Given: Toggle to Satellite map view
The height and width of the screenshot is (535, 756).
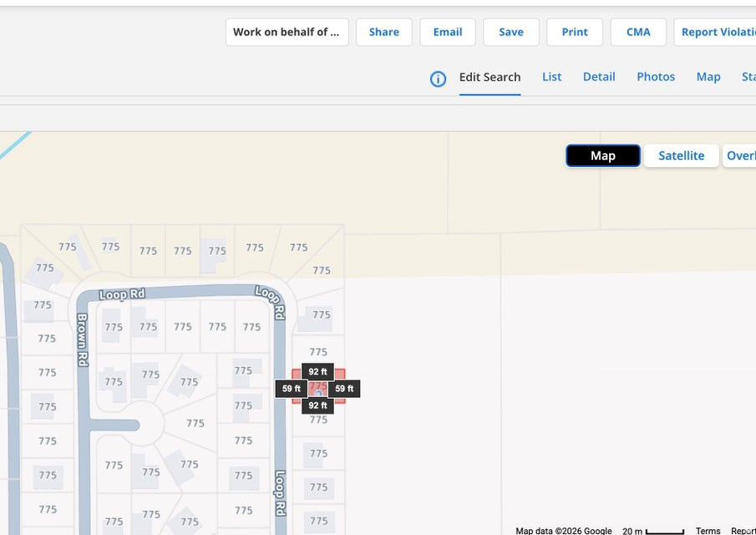Looking at the screenshot, I should [681, 155].
